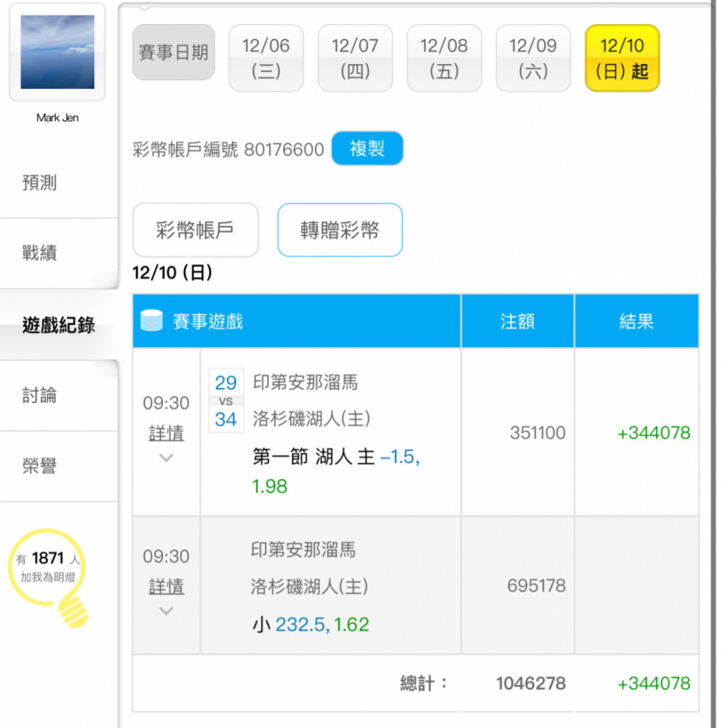The width and height of the screenshot is (721, 728).
Task: Go to 預測 in the sidebar
Action: click(40, 183)
